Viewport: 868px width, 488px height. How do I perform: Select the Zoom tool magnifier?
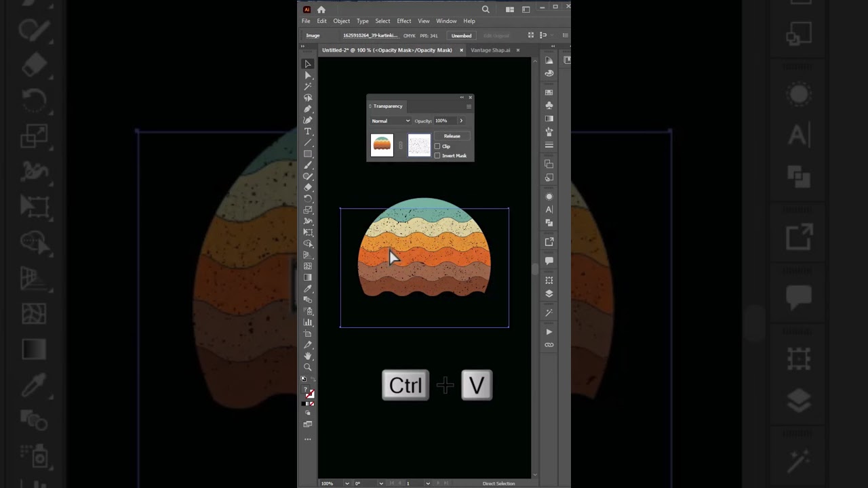coord(308,367)
